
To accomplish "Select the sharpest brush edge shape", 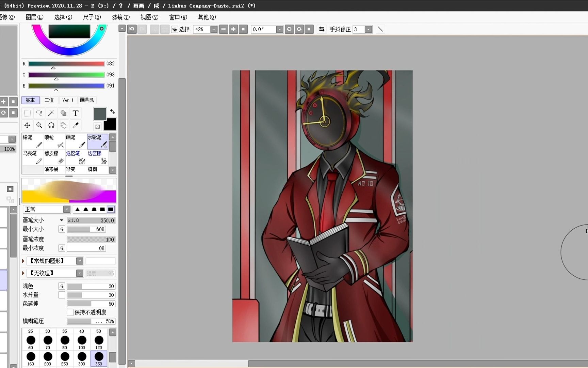I will (x=78, y=209).
